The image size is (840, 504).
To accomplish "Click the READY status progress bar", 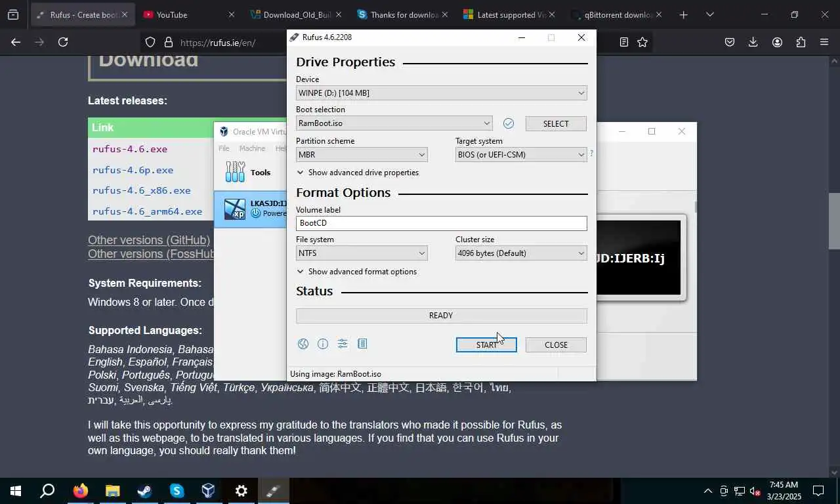I will pos(441,316).
